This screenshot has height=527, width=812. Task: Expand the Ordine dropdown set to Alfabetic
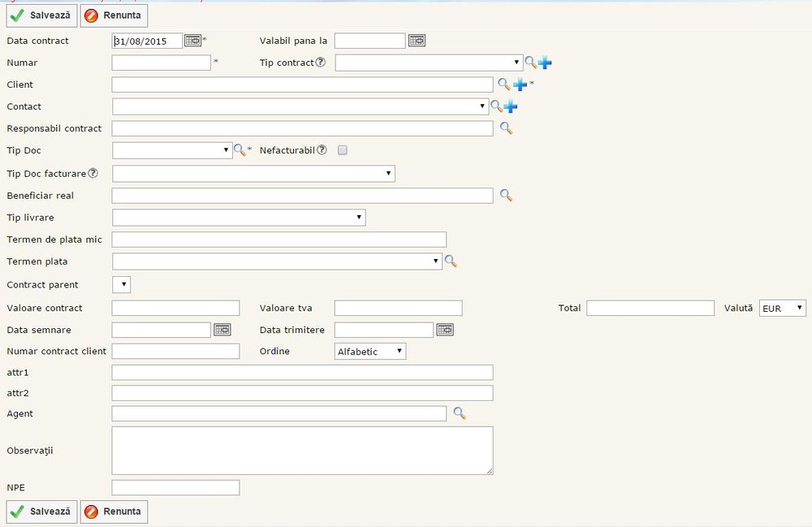[370, 352]
